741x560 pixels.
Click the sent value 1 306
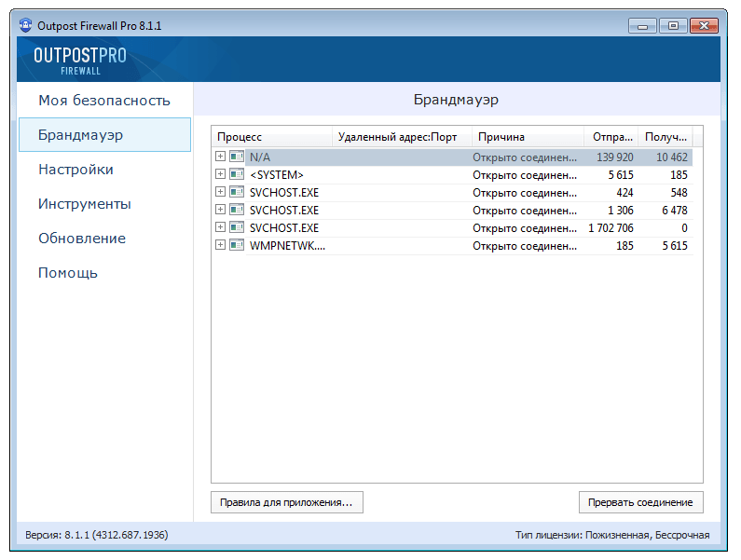pos(621,211)
